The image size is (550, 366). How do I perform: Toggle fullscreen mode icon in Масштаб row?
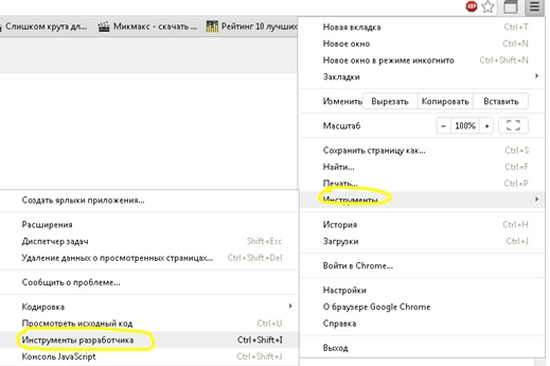coord(513,125)
